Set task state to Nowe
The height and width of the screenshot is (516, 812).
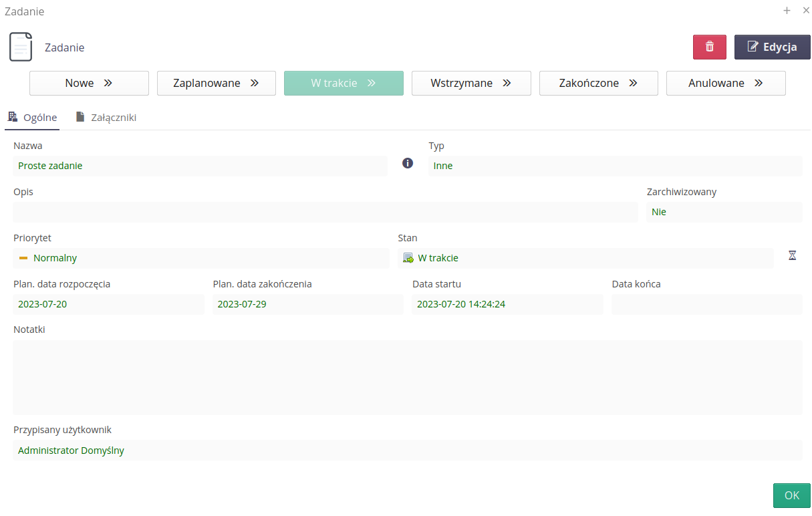tap(89, 84)
